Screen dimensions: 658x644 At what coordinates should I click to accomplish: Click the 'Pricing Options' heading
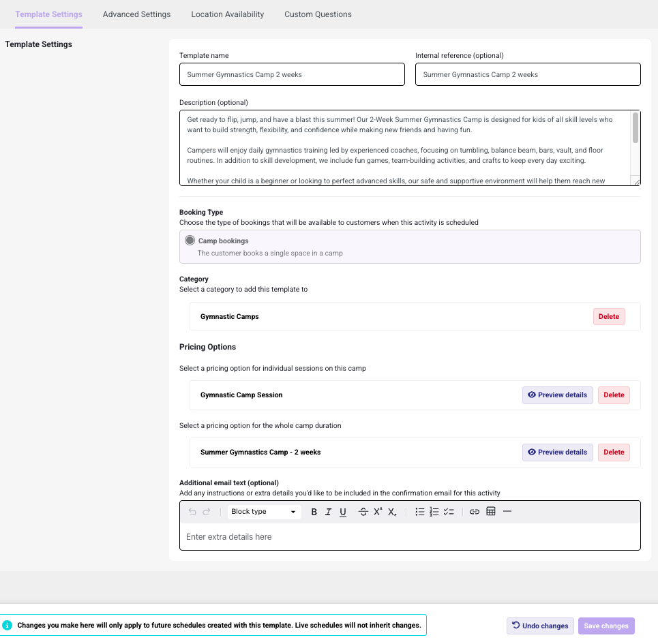pos(207,347)
